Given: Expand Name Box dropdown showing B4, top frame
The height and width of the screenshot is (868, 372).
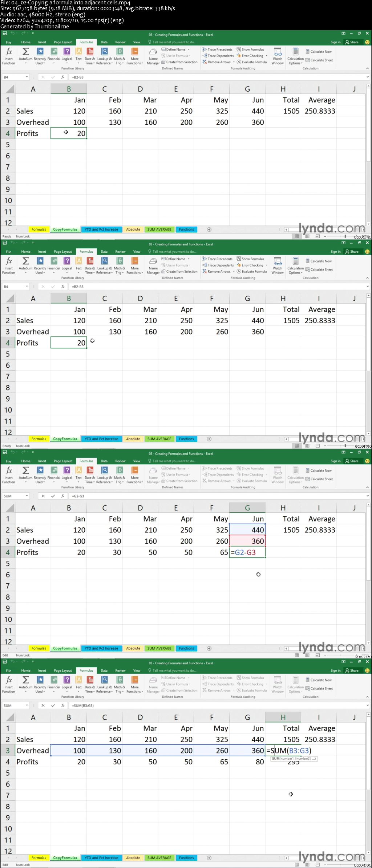Looking at the screenshot, I should pyautogui.click(x=27, y=77).
